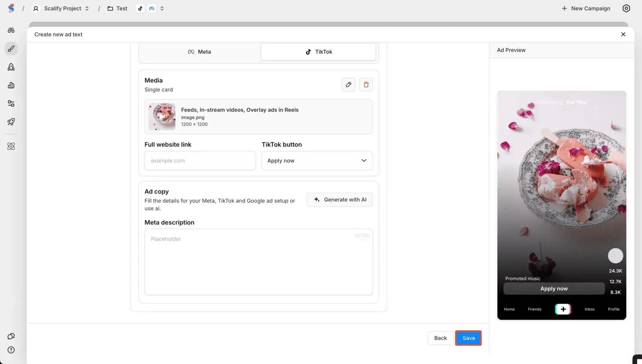
Task: Open the analytics bar chart panel
Action: pos(11,85)
